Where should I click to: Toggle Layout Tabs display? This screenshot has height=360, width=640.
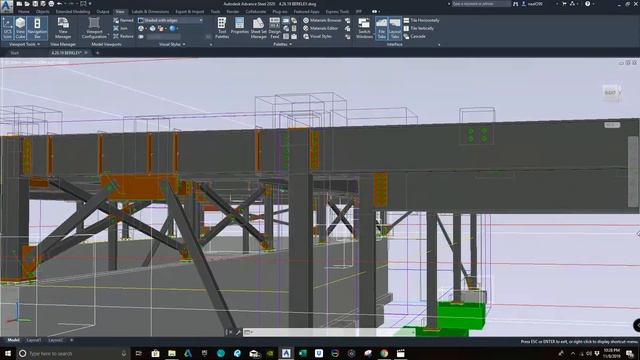point(395,28)
